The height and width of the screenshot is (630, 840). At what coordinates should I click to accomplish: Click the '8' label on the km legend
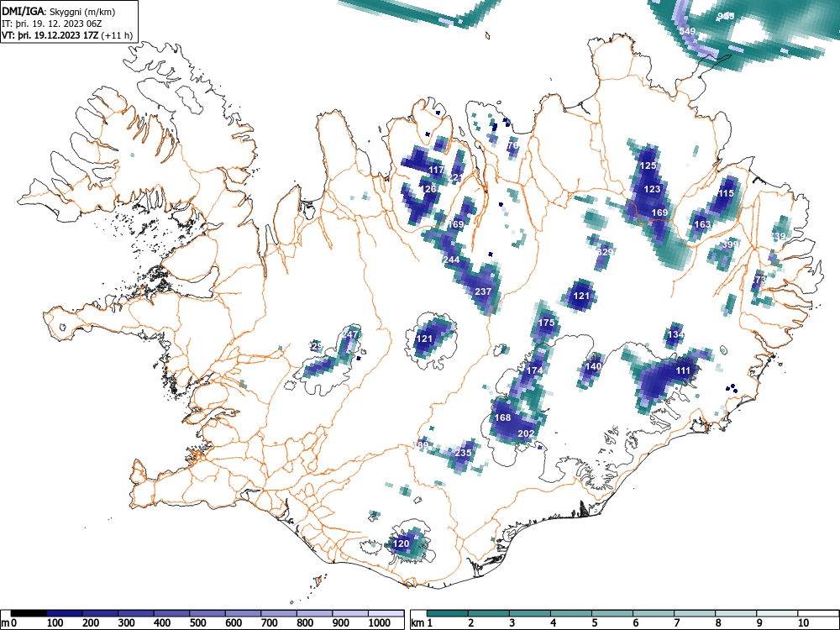[718, 623]
